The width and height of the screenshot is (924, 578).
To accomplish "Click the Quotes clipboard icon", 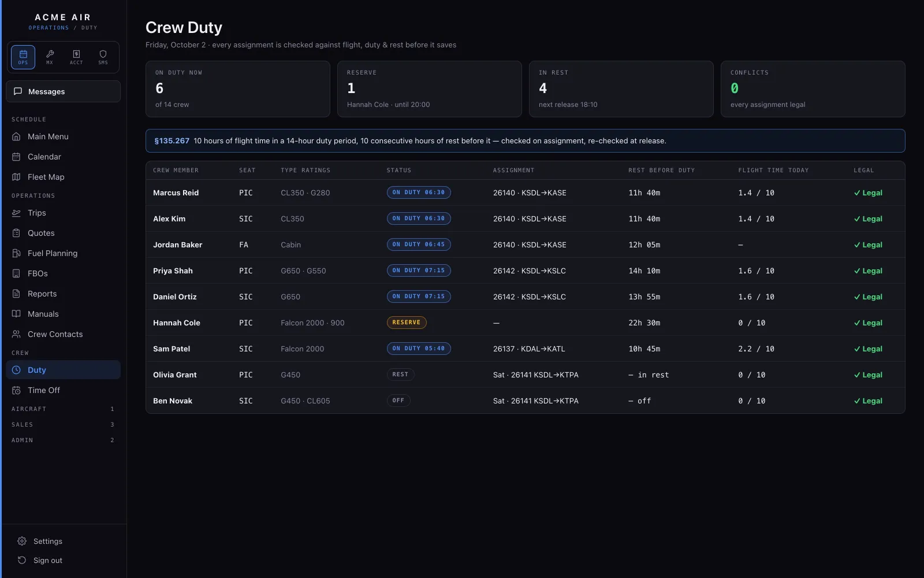I will [x=16, y=233].
